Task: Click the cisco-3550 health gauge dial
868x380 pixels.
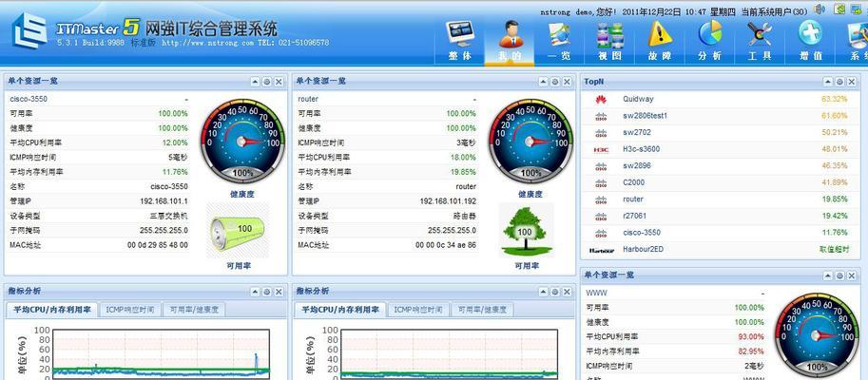Action: (242, 141)
